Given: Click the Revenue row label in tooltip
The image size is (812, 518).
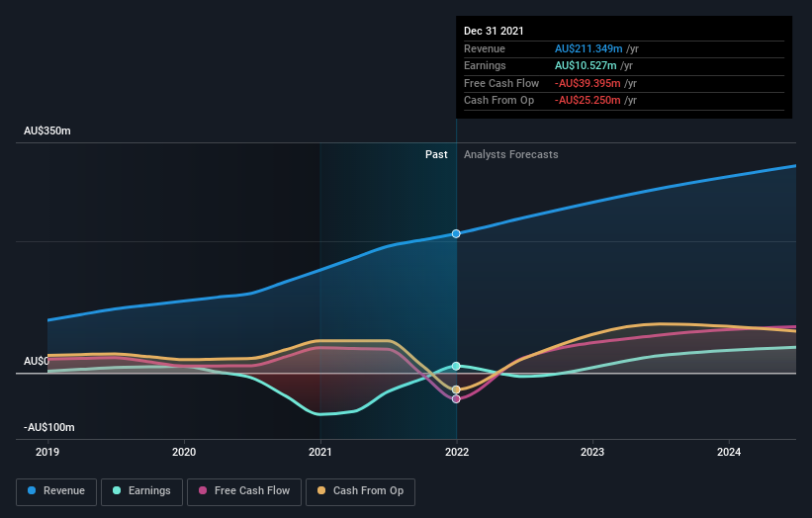Looking at the screenshot, I should coord(485,48).
